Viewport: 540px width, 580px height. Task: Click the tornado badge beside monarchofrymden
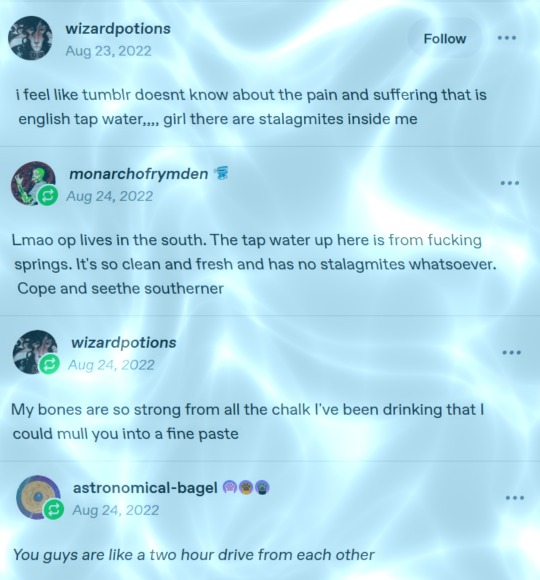tap(222, 173)
